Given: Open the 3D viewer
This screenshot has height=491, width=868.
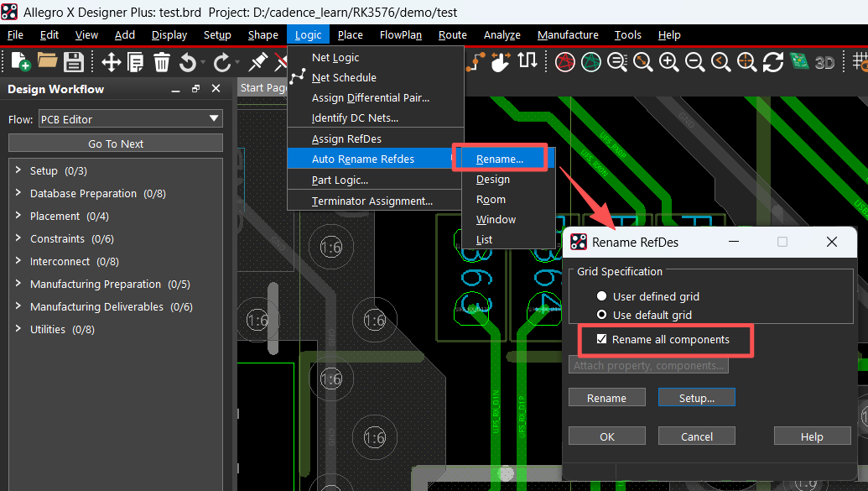Looking at the screenshot, I should coord(825,62).
